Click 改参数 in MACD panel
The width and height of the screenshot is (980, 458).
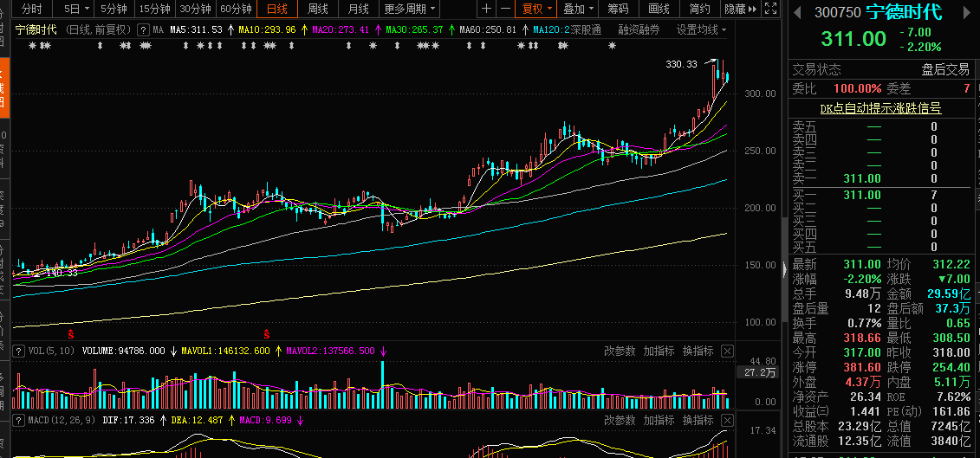coord(620,420)
